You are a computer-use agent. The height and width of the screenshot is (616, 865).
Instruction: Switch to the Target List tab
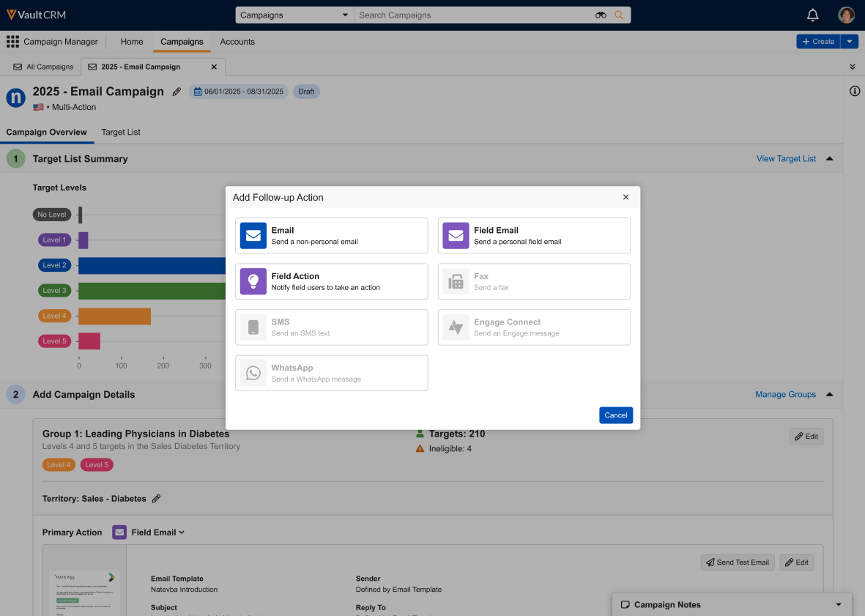121,133
